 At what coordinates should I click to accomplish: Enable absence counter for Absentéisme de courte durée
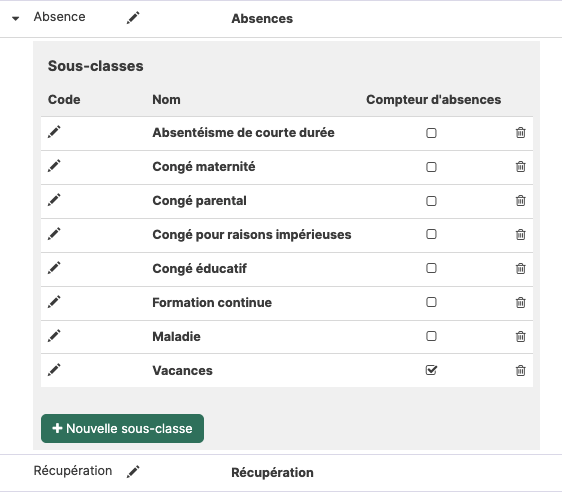(x=431, y=133)
